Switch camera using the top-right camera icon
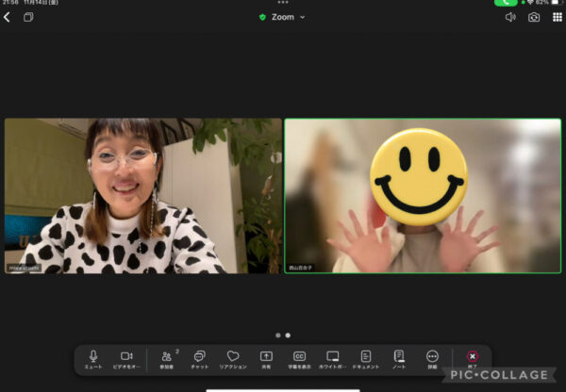566x392 pixels. pos(534,17)
